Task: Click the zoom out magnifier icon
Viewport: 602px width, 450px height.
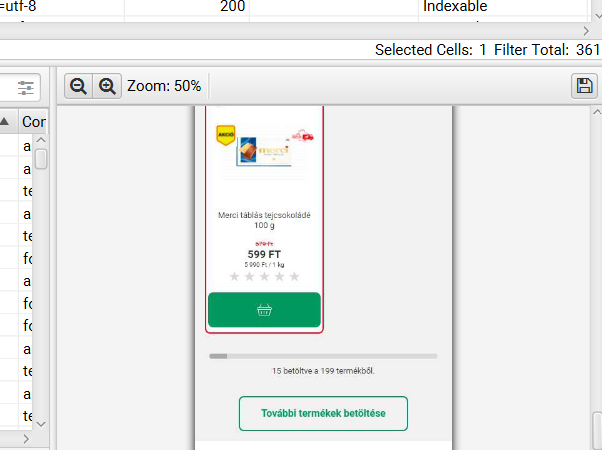Action: point(78,86)
